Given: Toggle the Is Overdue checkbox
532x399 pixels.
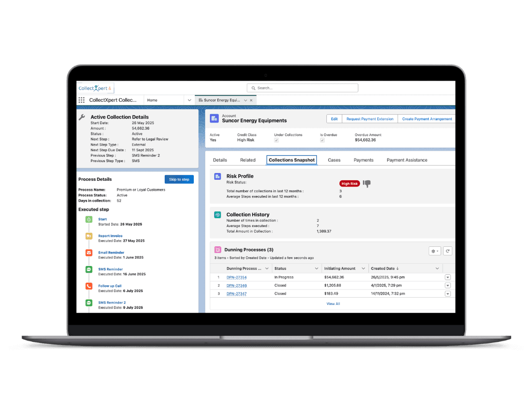Looking at the screenshot, I should pos(322,140).
